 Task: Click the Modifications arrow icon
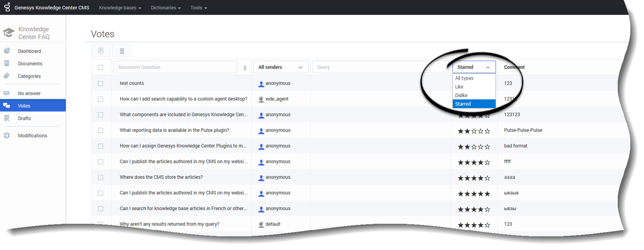pos(7,135)
